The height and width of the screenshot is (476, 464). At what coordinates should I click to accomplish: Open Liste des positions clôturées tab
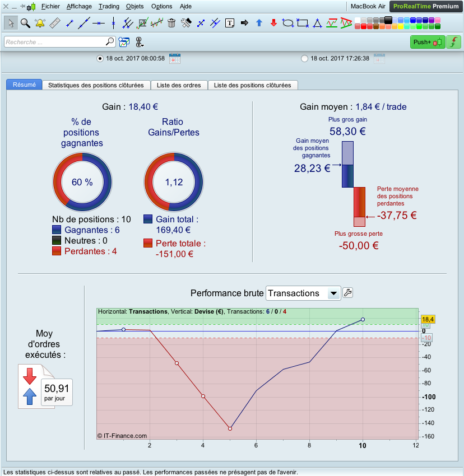(x=253, y=85)
